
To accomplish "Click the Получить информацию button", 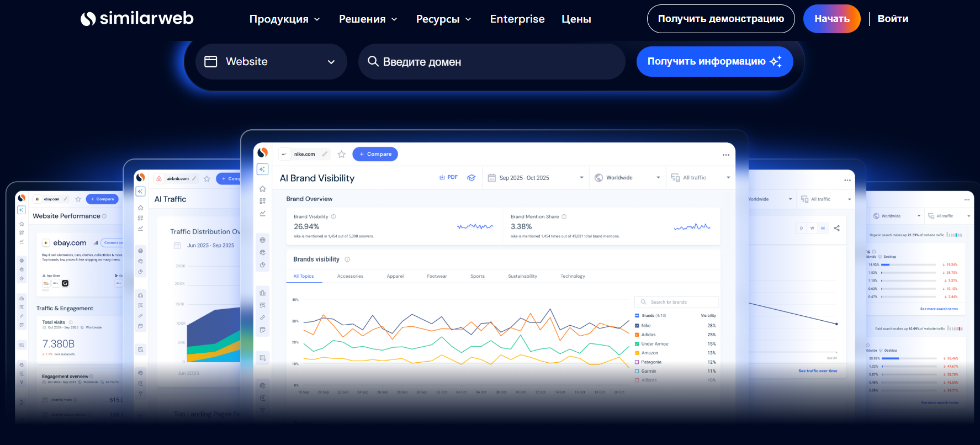I will click(714, 61).
